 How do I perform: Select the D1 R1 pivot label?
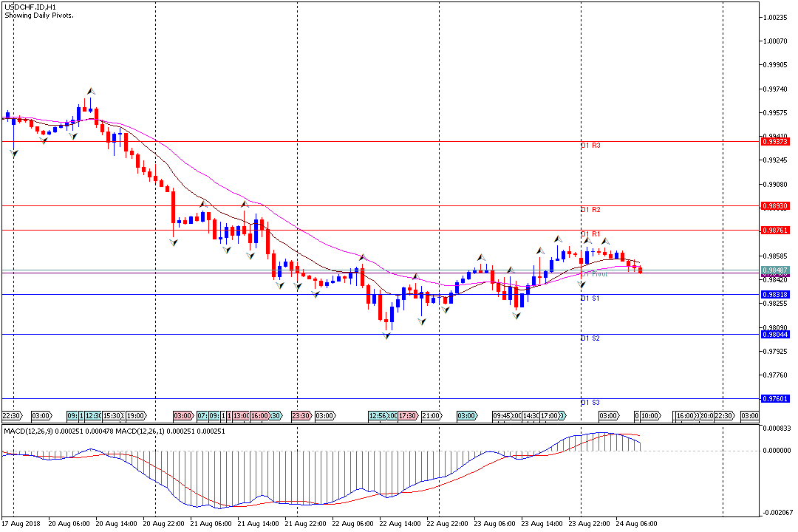[590, 234]
